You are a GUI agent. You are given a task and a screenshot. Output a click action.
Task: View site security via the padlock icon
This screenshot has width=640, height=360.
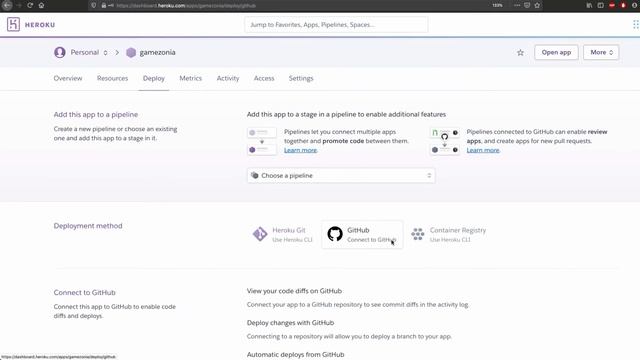point(104,5)
